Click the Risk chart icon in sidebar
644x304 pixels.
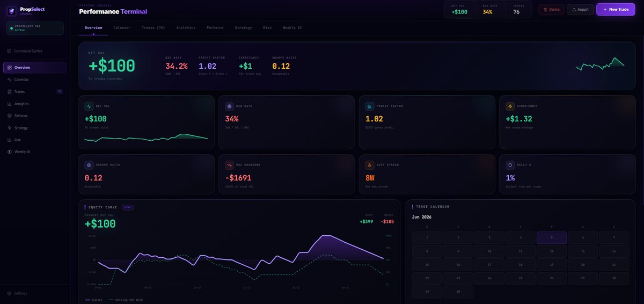coord(10,140)
